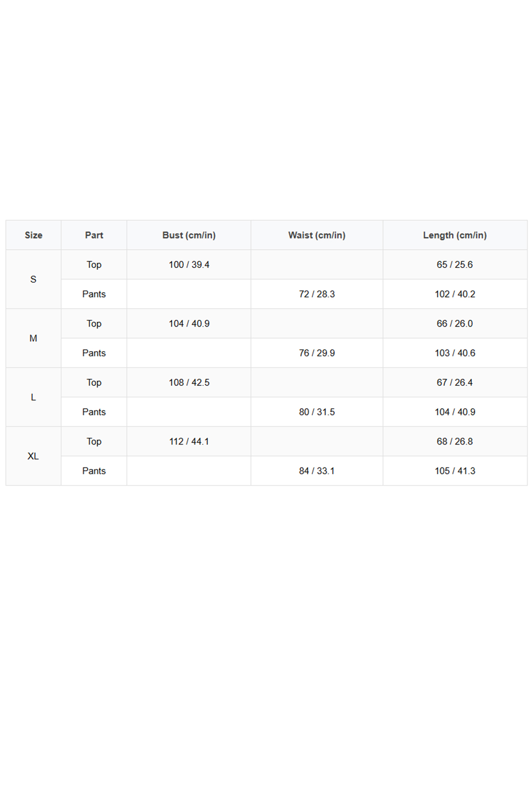Click bust value 100 / 39.4
532x798 pixels.
click(x=189, y=265)
